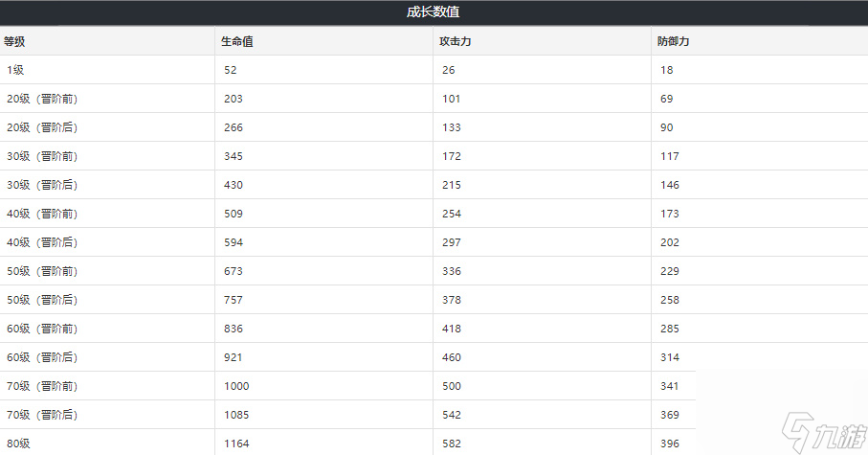Click the 40级（晋阶前）row label

tap(44, 214)
